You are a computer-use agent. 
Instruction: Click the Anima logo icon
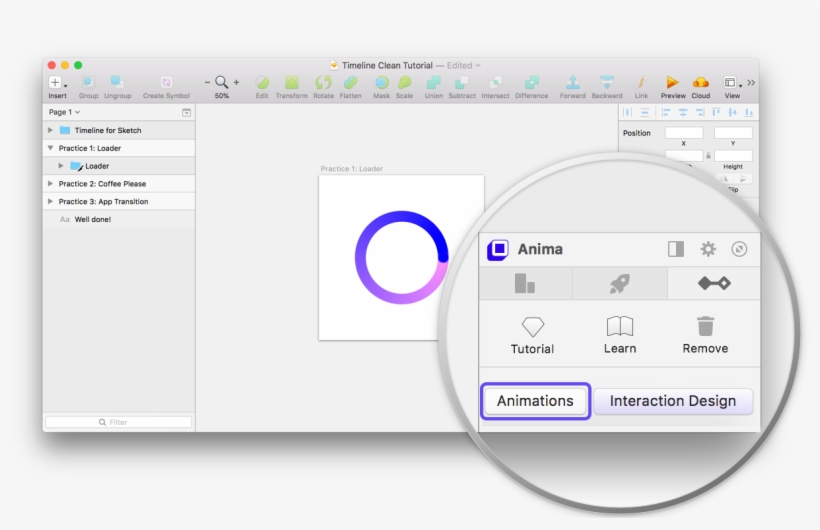pyautogui.click(x=498, y=250)
